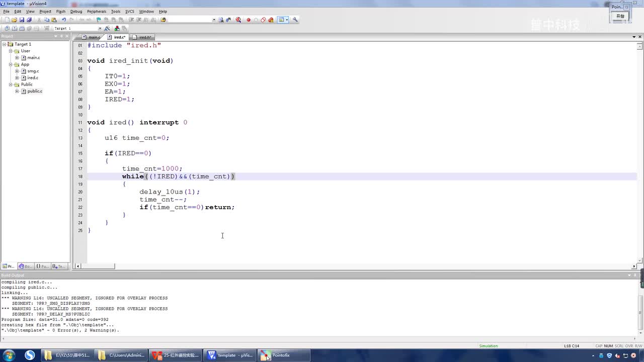This screenshot has width=644, height=362.
Task: Open the E:\YZ\51 folder taskbar item
Action: [68, 355]
